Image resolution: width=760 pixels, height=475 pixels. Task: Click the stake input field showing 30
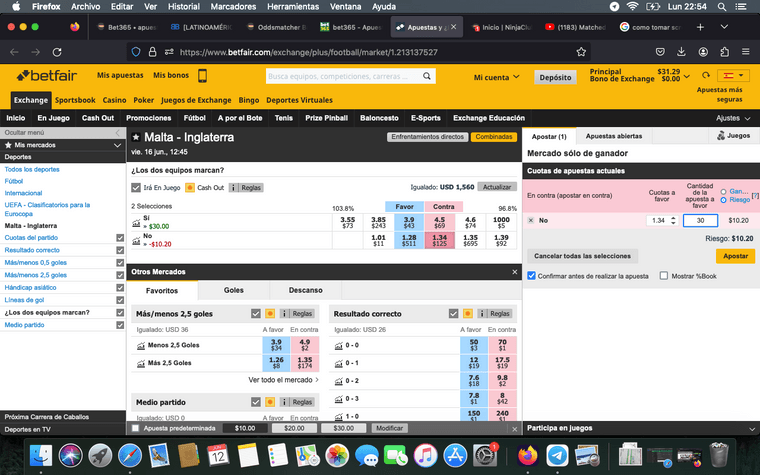[x=700, y=221]
